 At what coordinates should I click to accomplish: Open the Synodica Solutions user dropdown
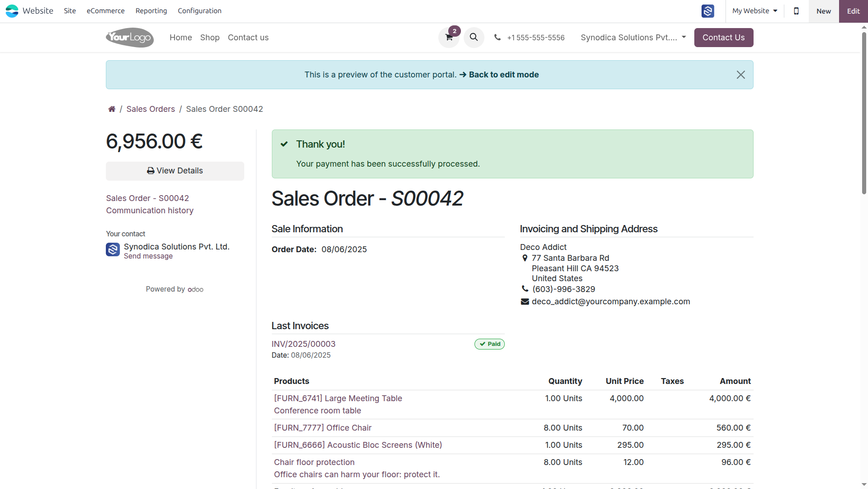[x=633, y=38]
